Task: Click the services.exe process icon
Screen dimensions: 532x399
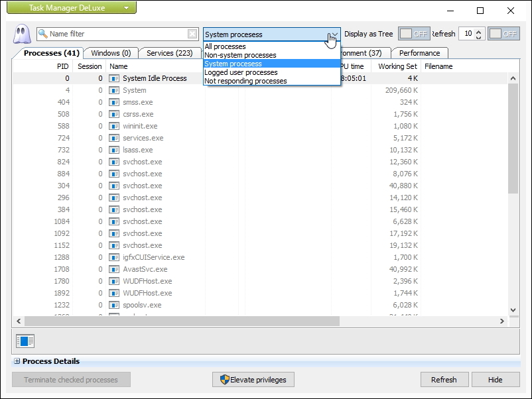Action: click(x=114, y=138)
